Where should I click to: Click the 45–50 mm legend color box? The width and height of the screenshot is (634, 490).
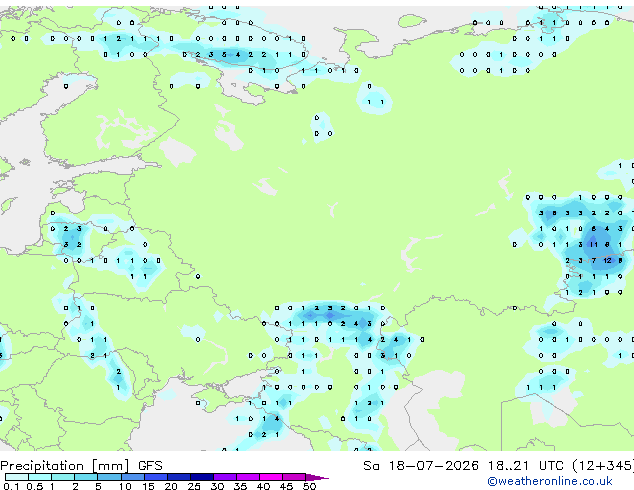click(294, 477)
